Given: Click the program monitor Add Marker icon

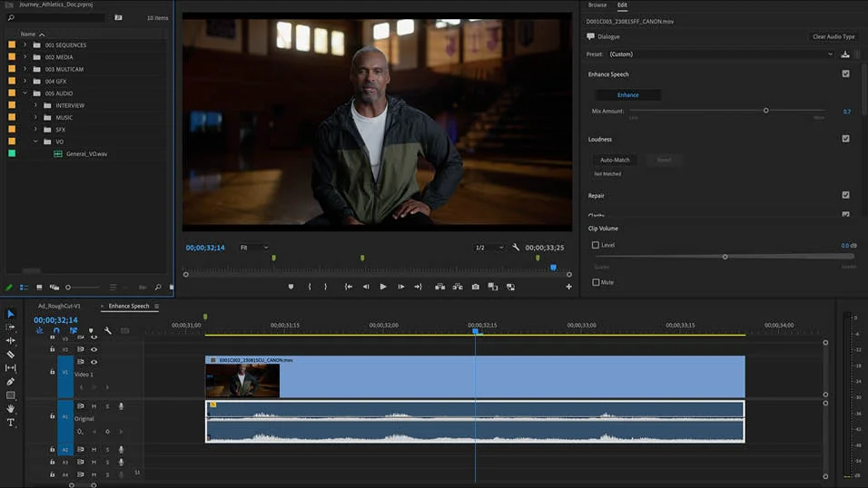Looking at the screenshot, I should click(291, 287).
